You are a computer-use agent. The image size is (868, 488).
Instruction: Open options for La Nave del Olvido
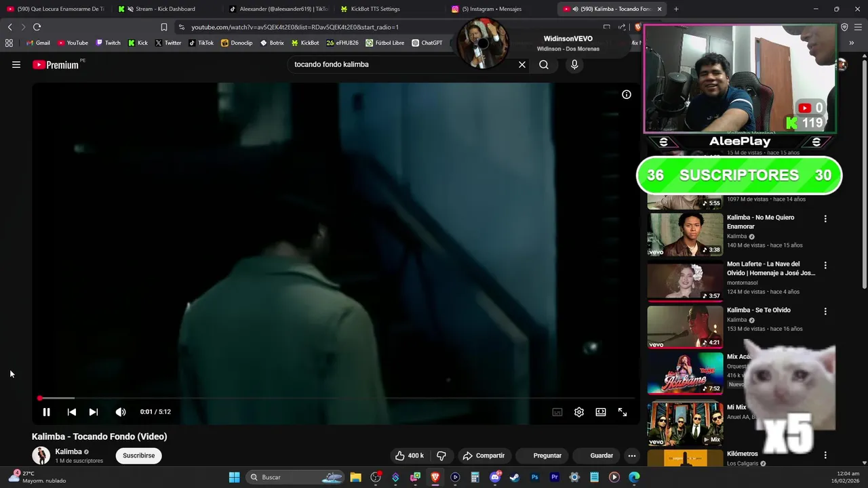[825, 265]
